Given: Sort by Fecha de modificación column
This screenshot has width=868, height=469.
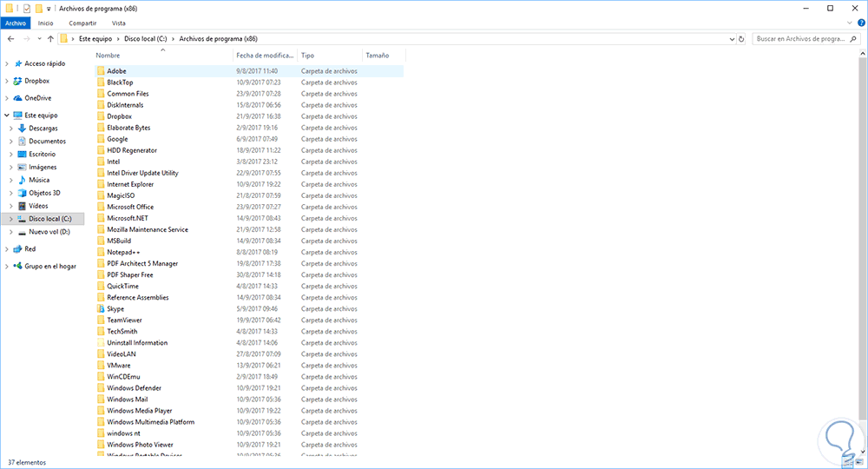Looking at the screenshot, I should click(265, 56).
